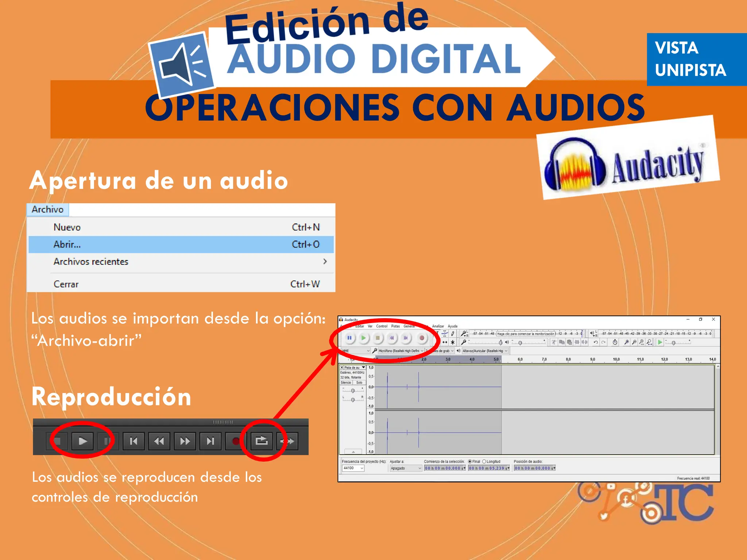Open the Pista de au track menu arrow
This screenshot has width=747, height=560.
coord(363,367)
